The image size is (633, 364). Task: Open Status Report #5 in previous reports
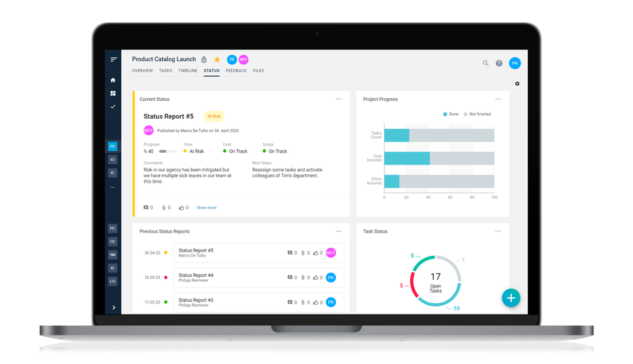point(259,253)
